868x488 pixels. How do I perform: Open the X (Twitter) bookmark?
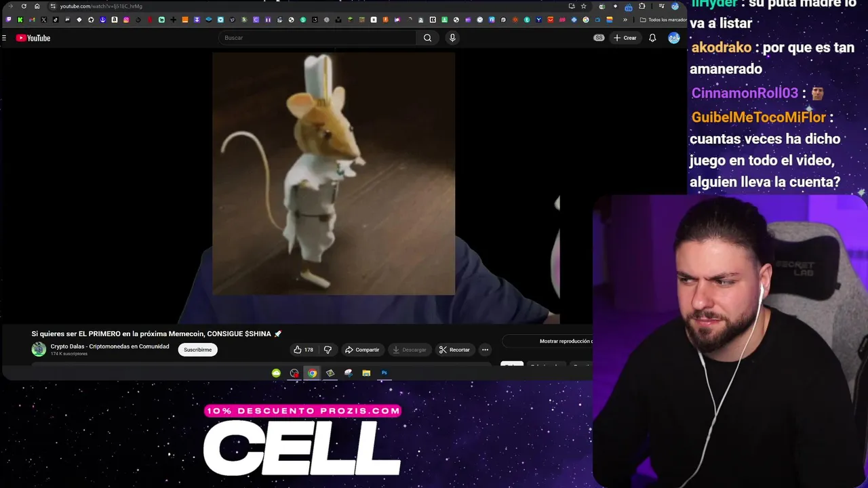click(43, 20)
